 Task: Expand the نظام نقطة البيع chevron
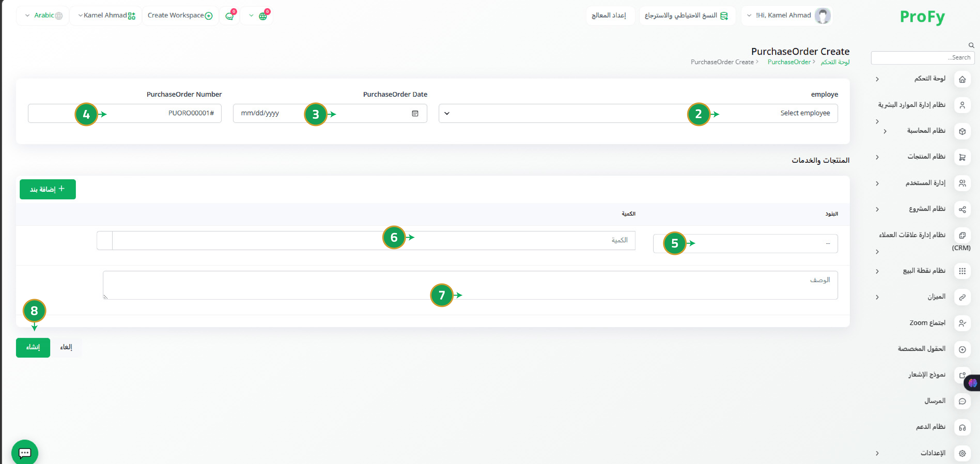[877, 271]
